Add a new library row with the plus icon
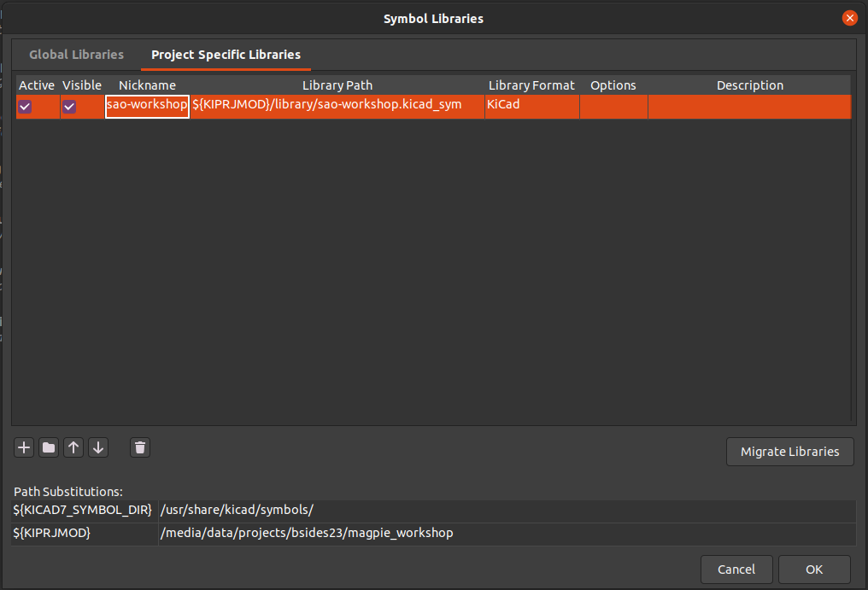Viewport: 868px width, 590px height. (x=23, y=447)
